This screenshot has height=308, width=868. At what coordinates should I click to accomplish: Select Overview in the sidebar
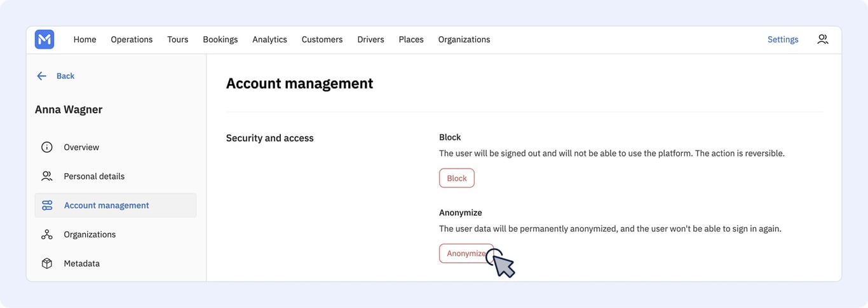(x=116, y=147)
